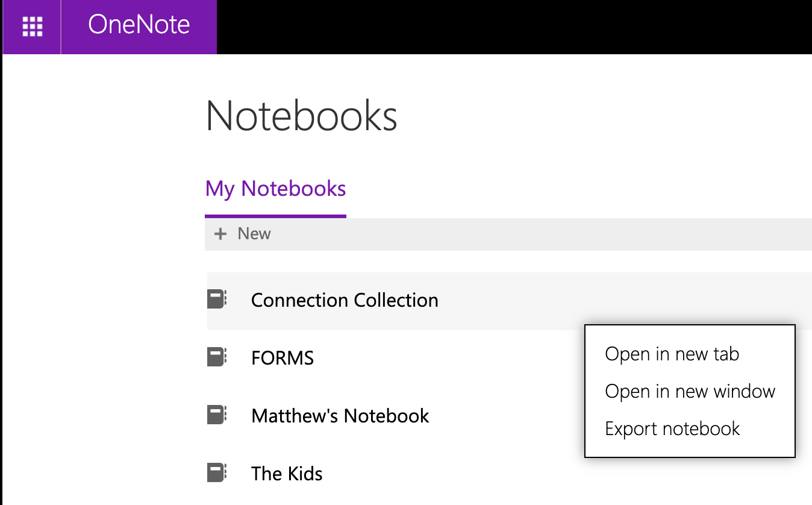Click the Matthew's Notebook icon
Viewport: 812px width, 505px height.
coord(216,415)
